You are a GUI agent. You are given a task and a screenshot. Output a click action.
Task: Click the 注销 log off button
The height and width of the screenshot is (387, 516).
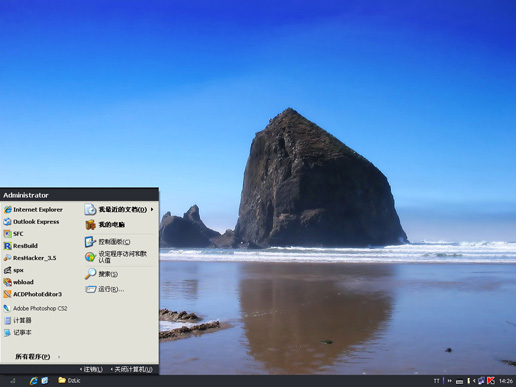[91, 369]
